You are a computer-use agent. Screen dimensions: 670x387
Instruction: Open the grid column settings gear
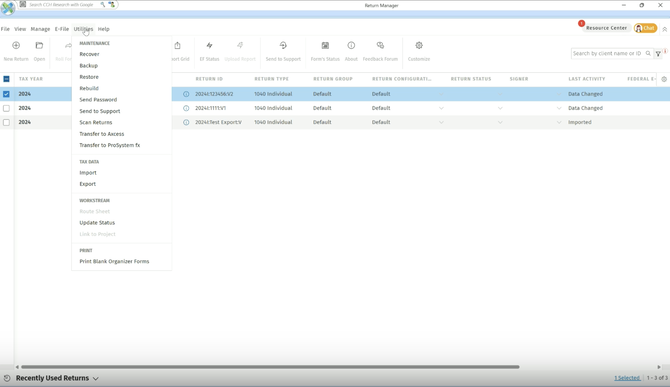coord(664,79)
